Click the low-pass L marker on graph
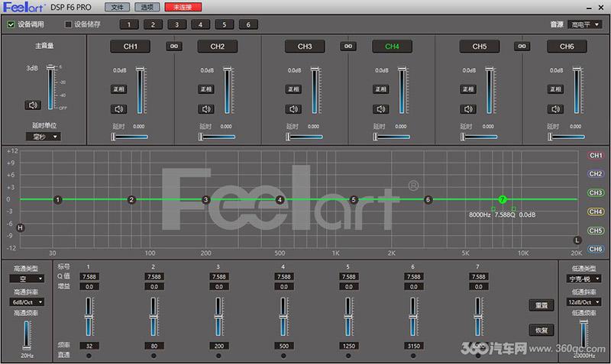This screenshot has height=364, width=611. click(577, 240)
